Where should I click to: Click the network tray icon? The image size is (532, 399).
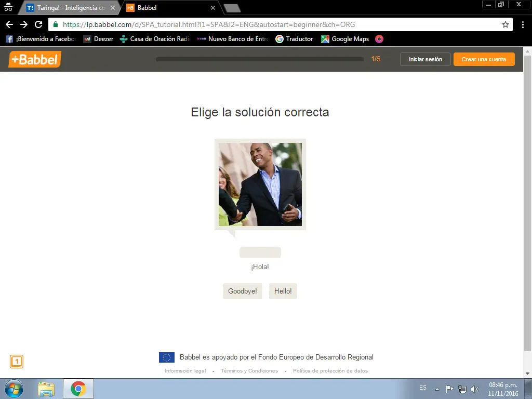tap(462, 389)
